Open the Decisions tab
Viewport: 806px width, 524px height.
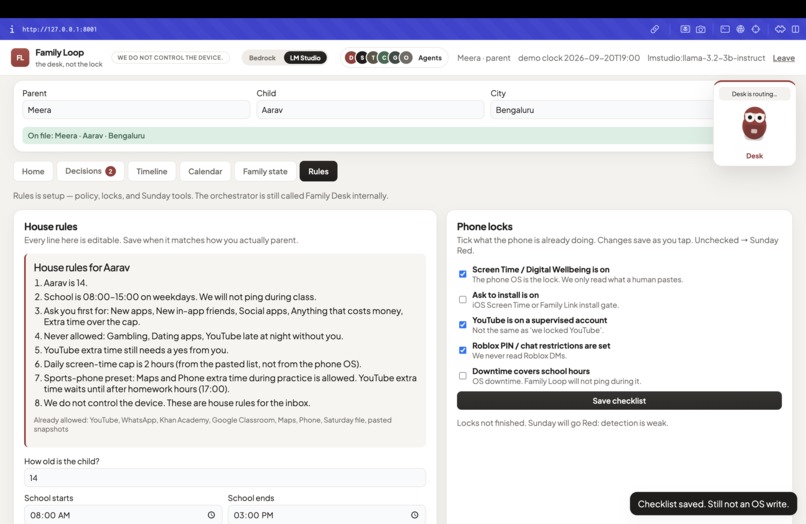[90, 171]
